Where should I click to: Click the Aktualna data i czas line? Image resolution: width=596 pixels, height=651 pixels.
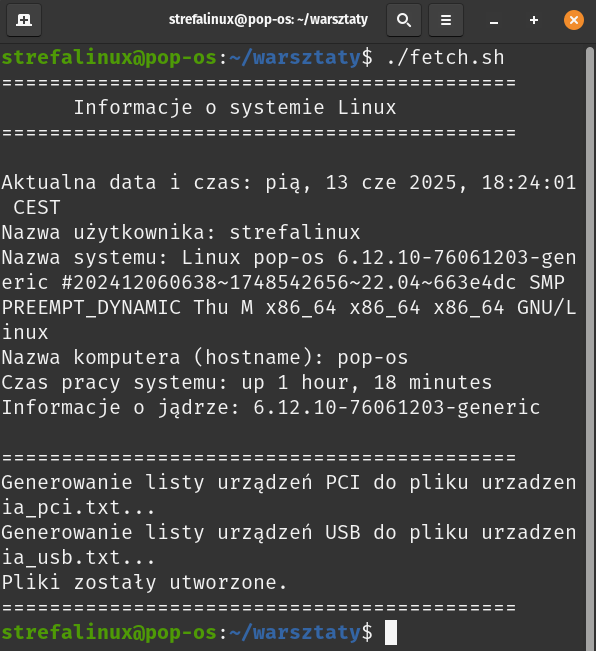[x=289, y=195]
